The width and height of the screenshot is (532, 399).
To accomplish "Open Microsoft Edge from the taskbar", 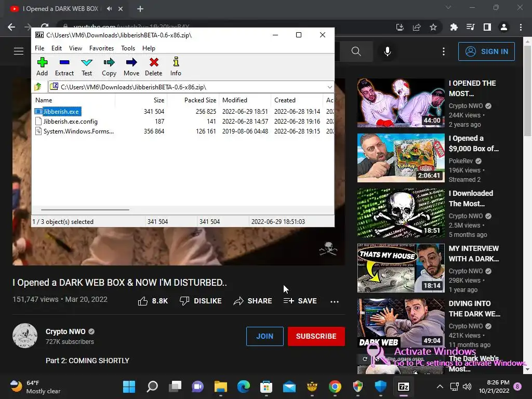I will [x=244, y=387].
